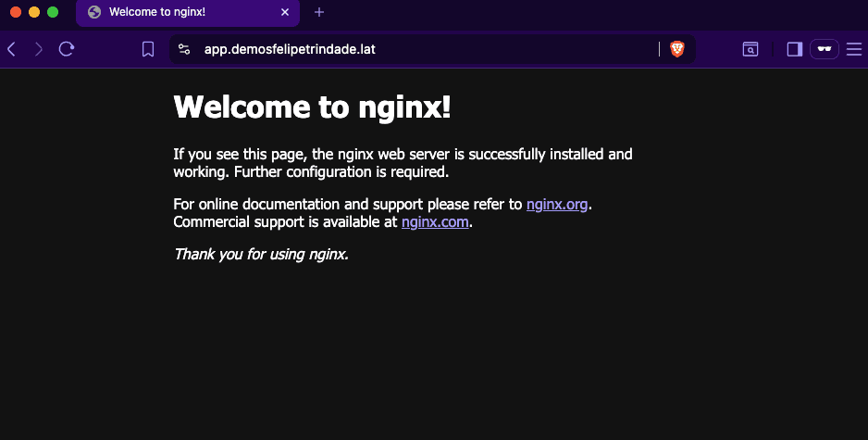
Task: Close the "Welcome to nginx!" tab
Action: 285,12
